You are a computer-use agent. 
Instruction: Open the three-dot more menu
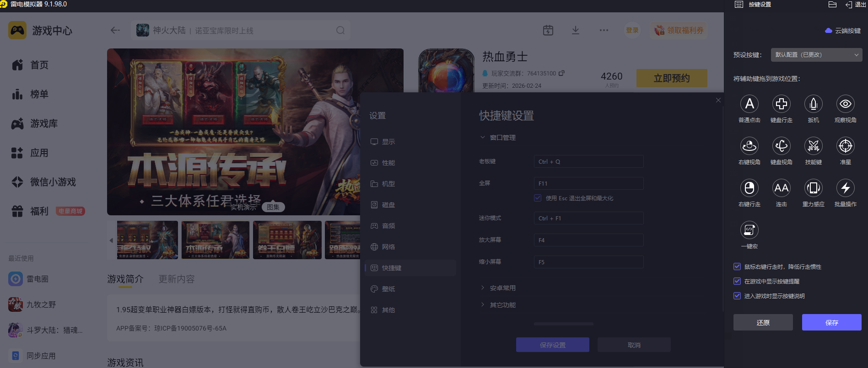coord(604,30)
